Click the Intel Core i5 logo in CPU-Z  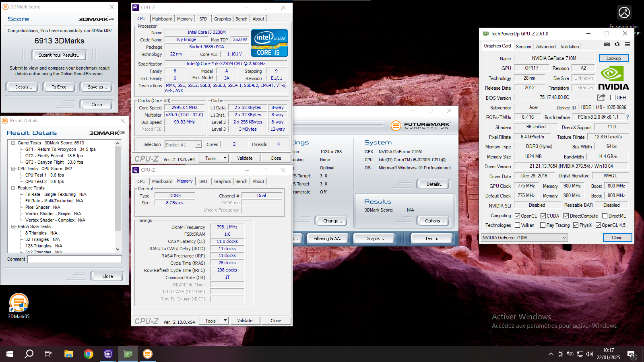(x=269, y=43)
